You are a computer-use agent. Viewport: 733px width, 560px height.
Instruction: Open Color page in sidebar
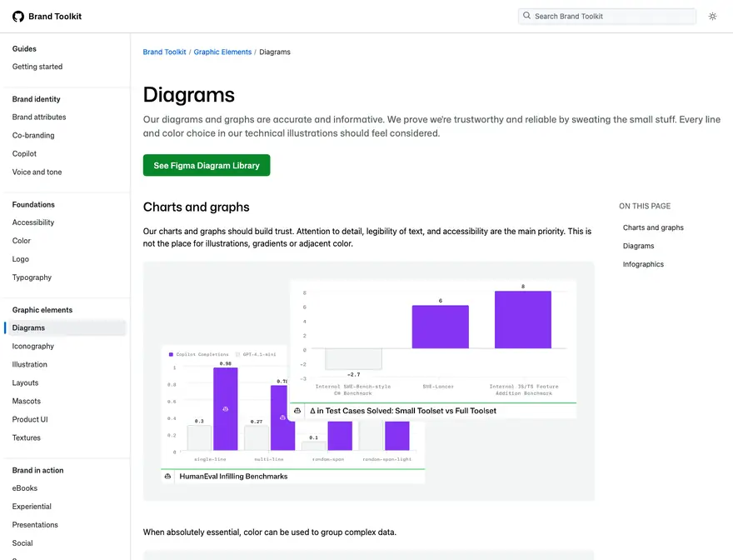(x=22, y=241)
